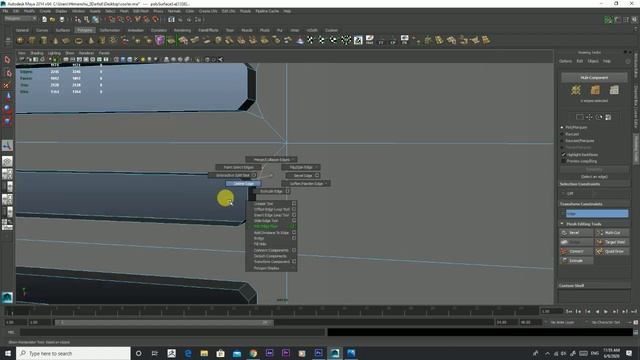Click the Multi-Component button
Image resolution: width=640 pixels, height=360 pixels.
594,78
